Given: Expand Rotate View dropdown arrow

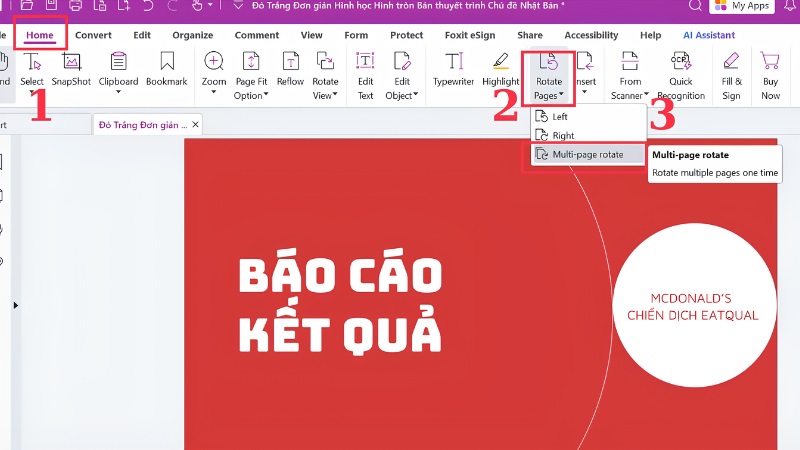Looking at the screenshot, I should 335,94.
